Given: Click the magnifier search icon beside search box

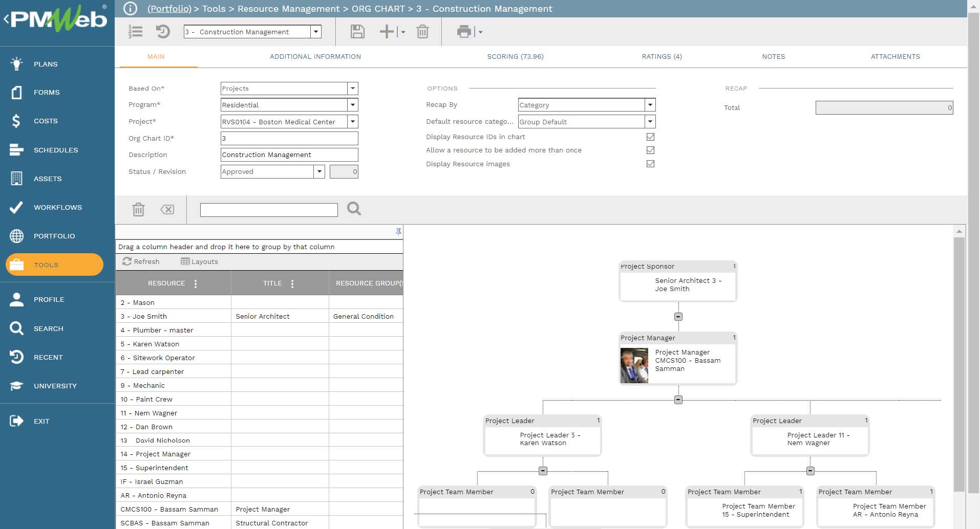Looking at the screenshot, I should [x=354, y=209].
